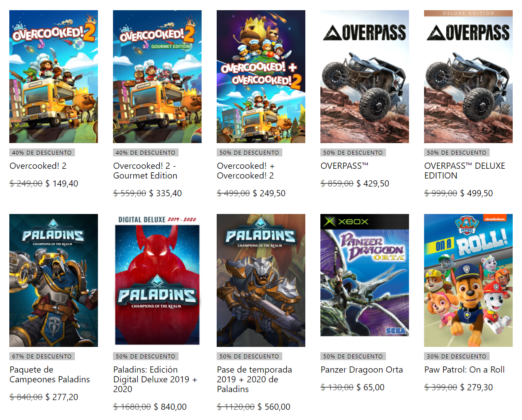Open the Paw Patrol On a Roll cover
The image size is (522, 420).
pos(468,280)
